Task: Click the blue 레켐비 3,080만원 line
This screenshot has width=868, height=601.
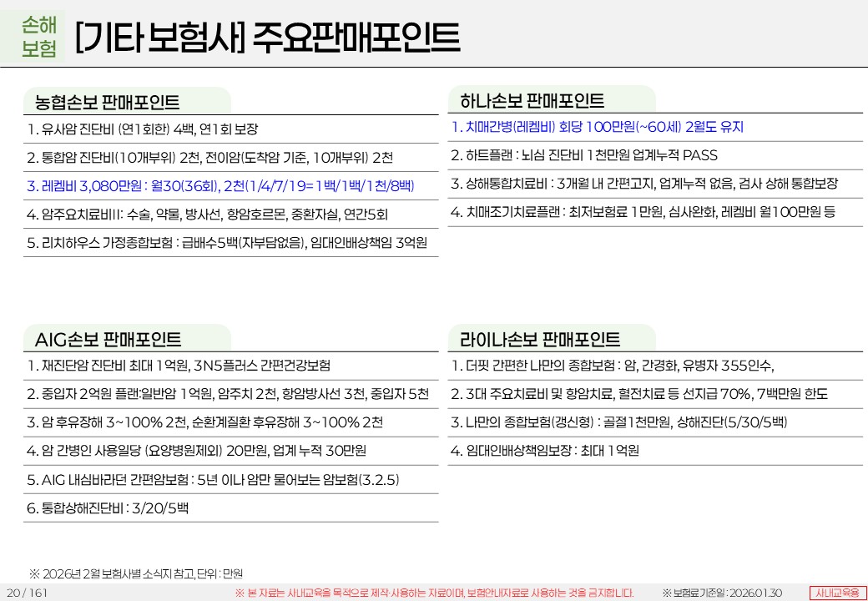Action: coord(220,185)
